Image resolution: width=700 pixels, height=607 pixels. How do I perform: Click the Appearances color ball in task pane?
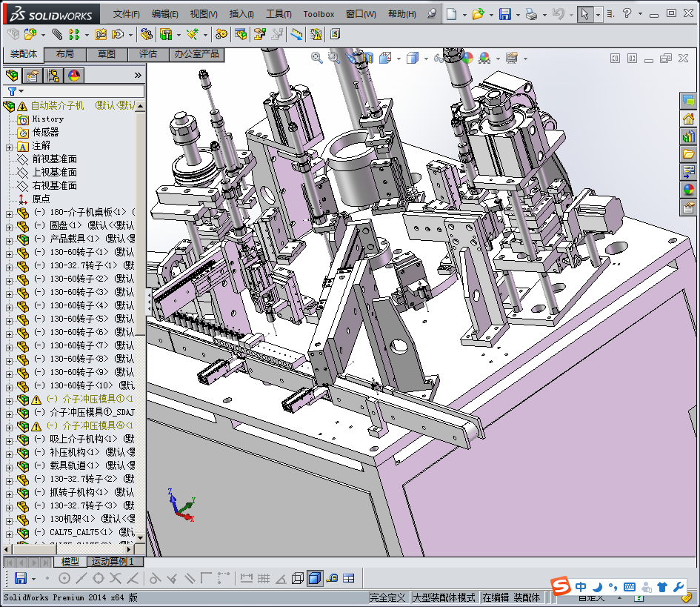[688, 190]
